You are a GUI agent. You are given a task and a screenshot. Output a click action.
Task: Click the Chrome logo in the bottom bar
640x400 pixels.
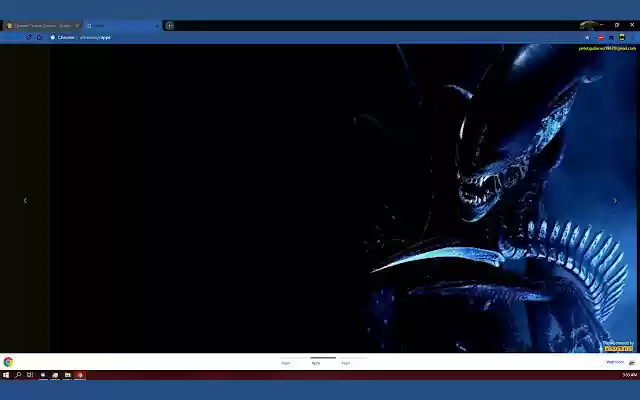tap(8, 362)
